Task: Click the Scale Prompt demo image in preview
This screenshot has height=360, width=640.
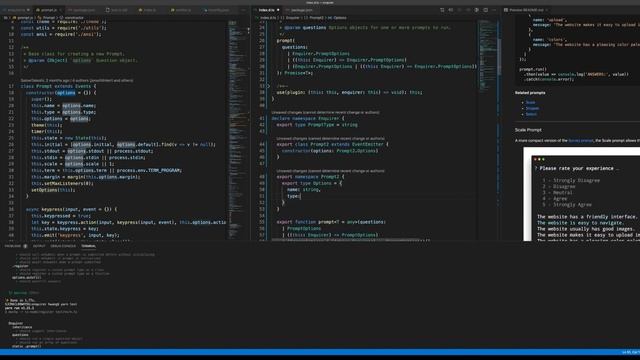Action: (582, 194)
